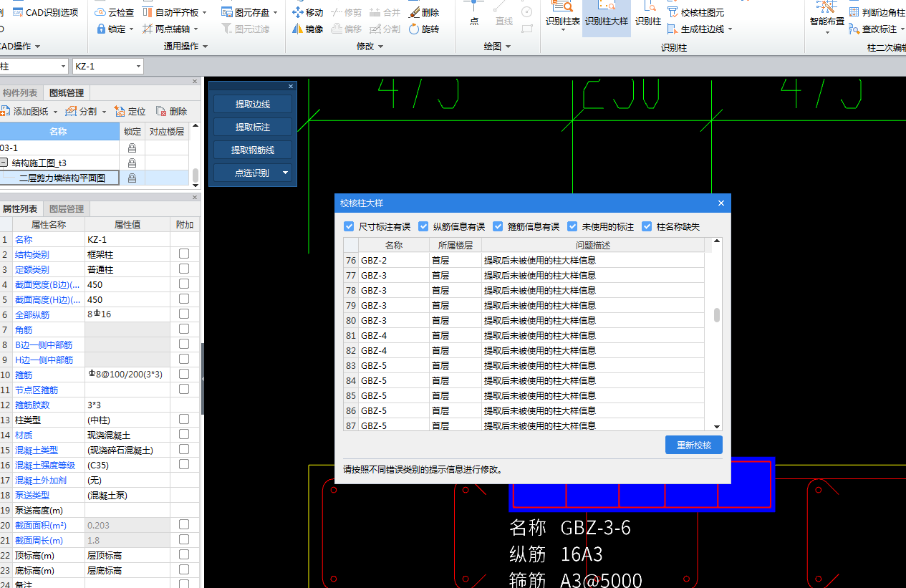Uncheck 纵筋信息有误 filter
This screenshot has height=588, width=906.
click(x=423, y=226)
